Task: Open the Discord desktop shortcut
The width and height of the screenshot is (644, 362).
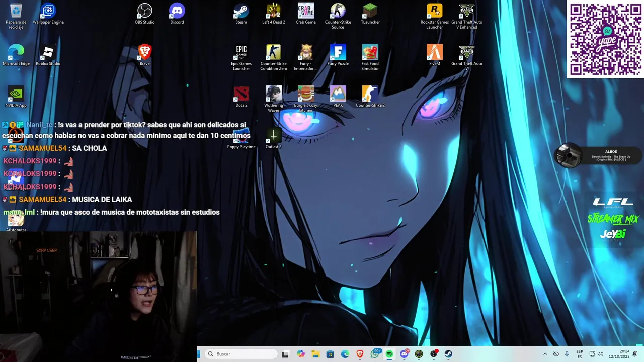Action: pos(177,14)
